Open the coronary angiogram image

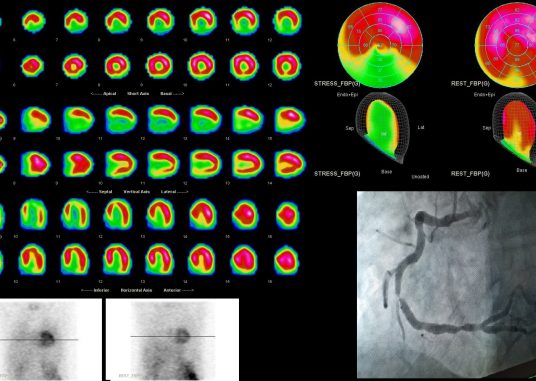pos(446,285)
